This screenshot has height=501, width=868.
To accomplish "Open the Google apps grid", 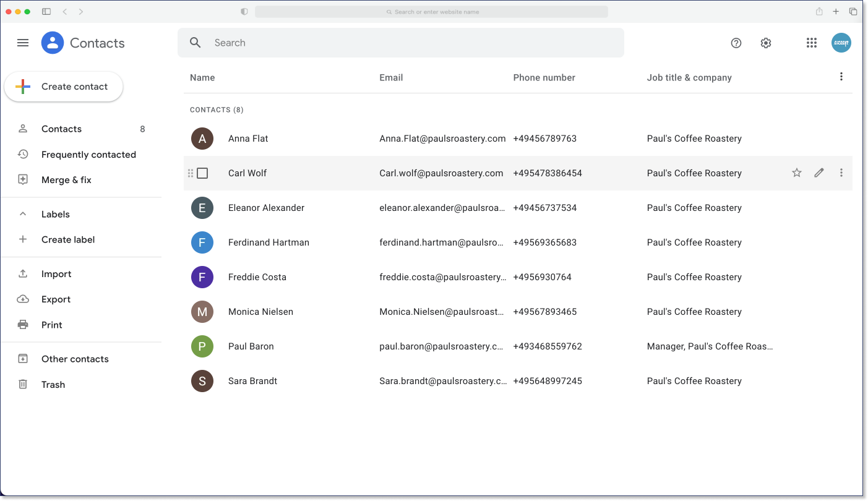I will 811,43.
